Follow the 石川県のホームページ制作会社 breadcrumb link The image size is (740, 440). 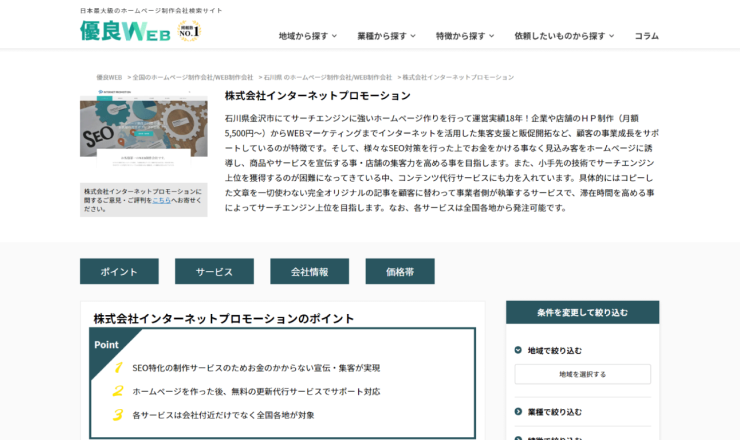point(328,77)
